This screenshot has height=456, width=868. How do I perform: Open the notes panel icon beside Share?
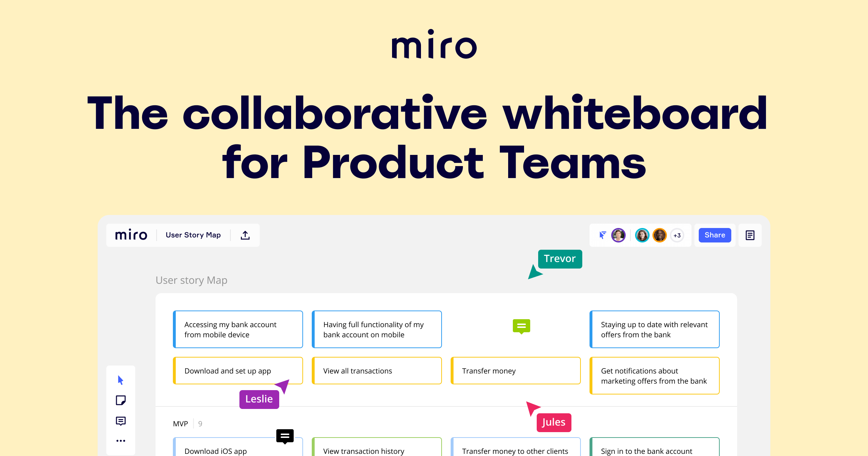coord(750,235)
